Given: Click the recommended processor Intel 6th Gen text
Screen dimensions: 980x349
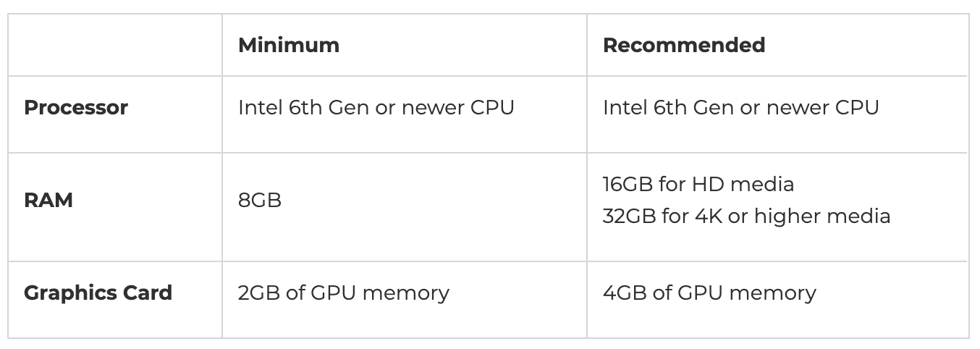Looking at the screenshot, I should tap(741, 107).
